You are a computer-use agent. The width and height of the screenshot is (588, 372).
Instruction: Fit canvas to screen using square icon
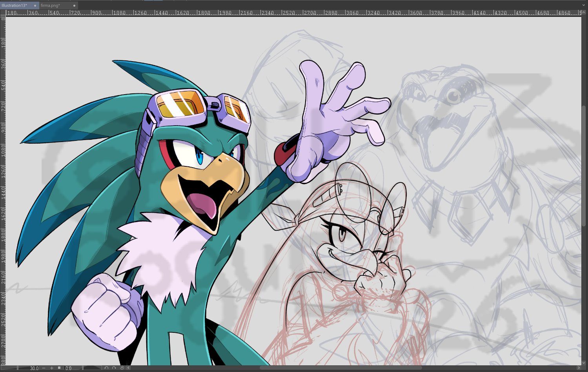click(59, 368)
